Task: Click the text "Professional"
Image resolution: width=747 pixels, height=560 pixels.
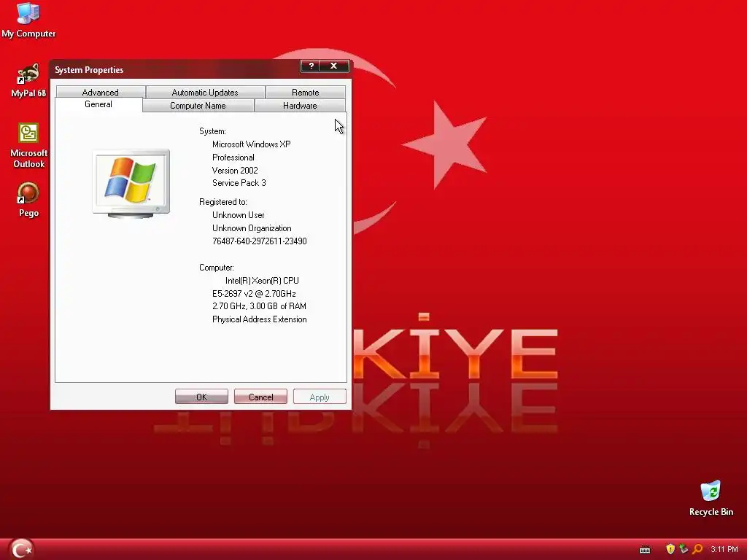Action: (233, 157)
